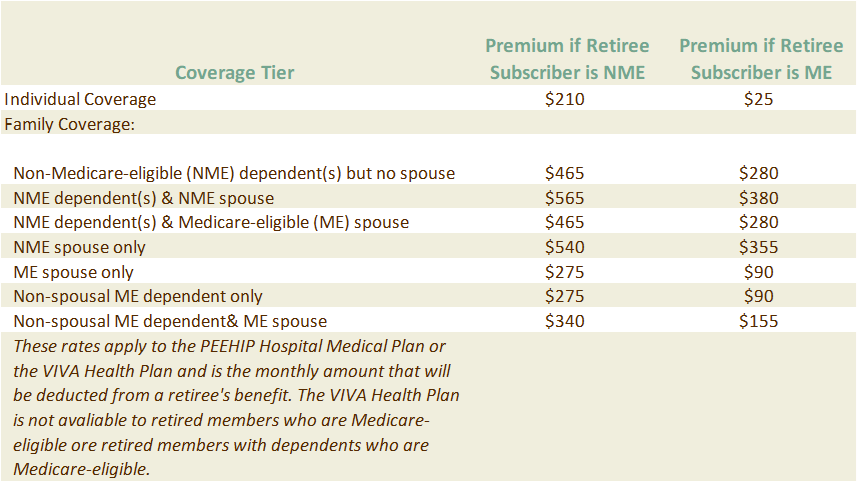
Task: Select the Premium if Retiree Subscriber is NME header
Action: coord(567,59)
